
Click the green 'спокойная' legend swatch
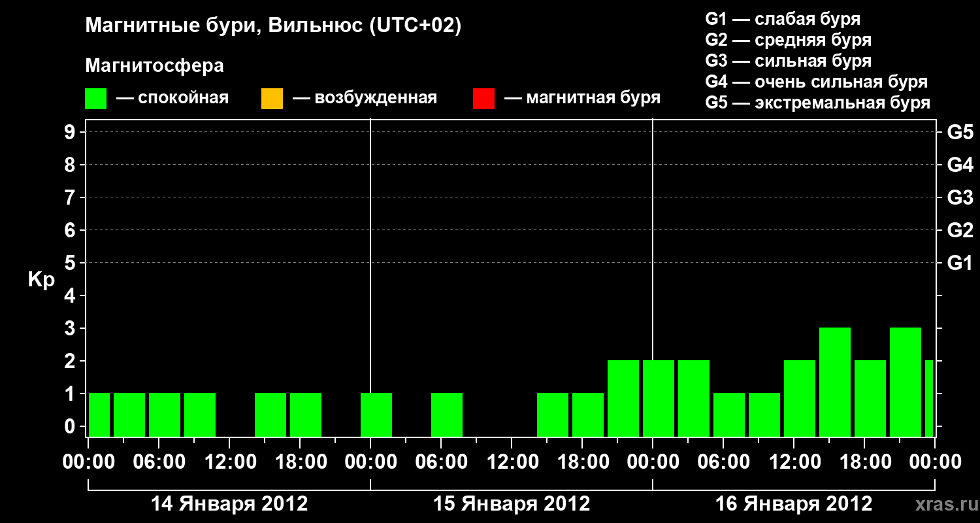(x=96, y=99)
